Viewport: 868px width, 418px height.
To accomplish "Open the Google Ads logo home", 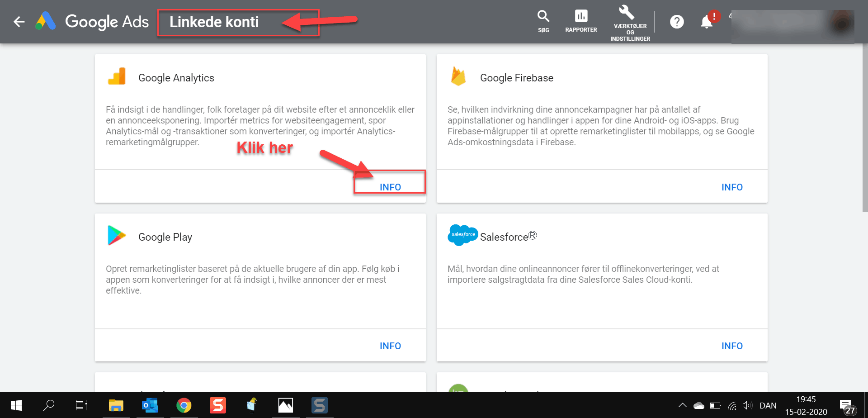I will (x=92, y=21).
